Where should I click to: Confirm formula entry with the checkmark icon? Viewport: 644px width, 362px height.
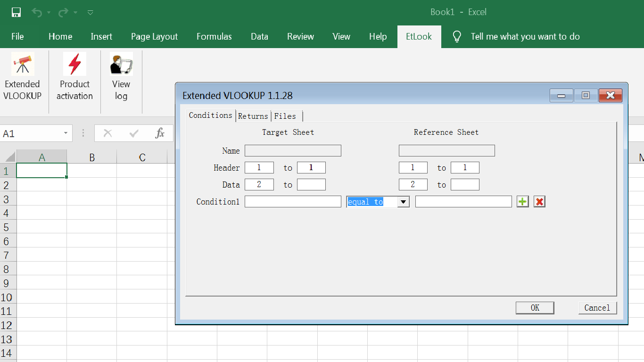(x=134, y=133)
